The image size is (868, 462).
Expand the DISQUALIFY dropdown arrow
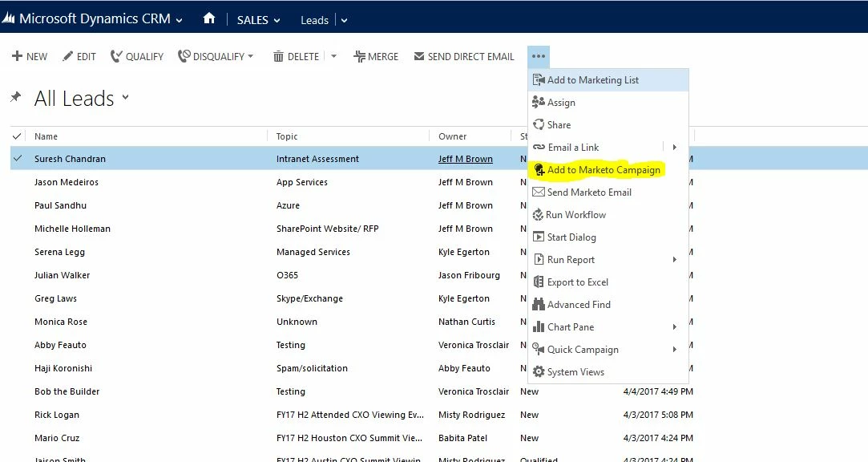point(250,56)
